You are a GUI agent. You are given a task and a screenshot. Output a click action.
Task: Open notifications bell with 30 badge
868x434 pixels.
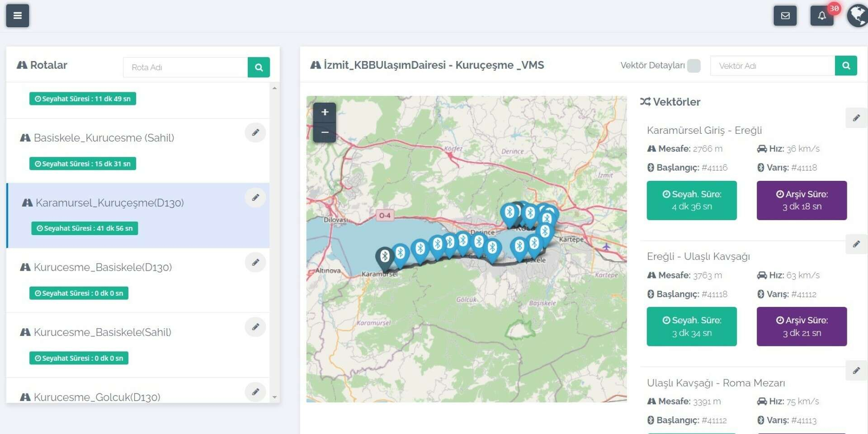[821, 16]
